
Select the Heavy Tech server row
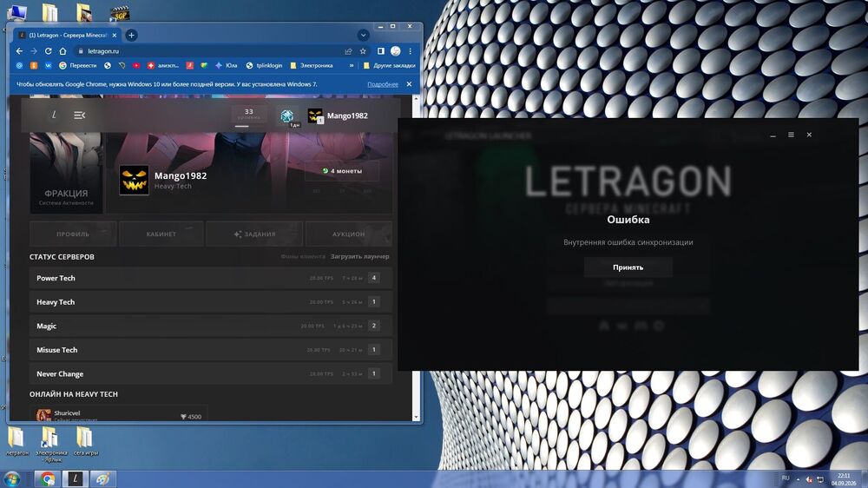tap(210, 302)
